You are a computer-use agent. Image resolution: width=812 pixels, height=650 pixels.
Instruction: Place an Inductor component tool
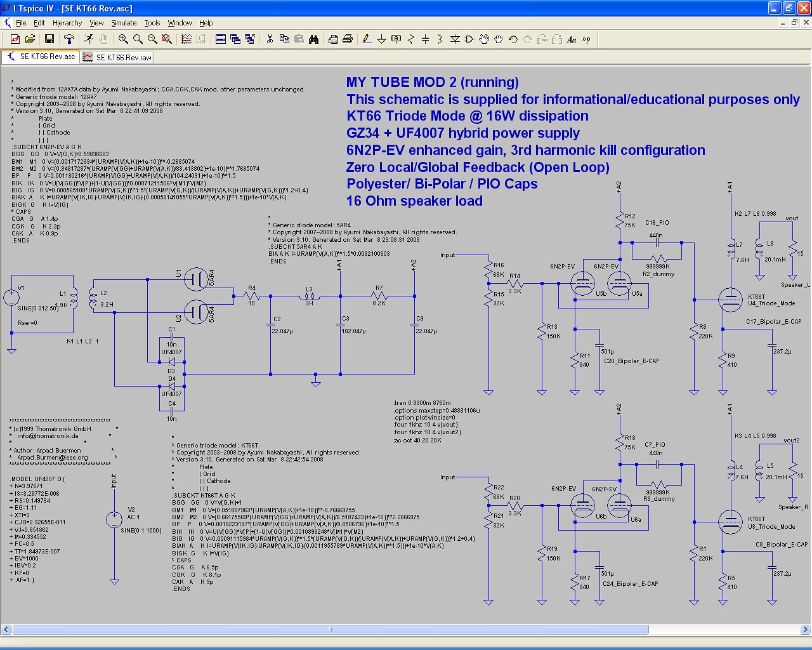(440, 39)
